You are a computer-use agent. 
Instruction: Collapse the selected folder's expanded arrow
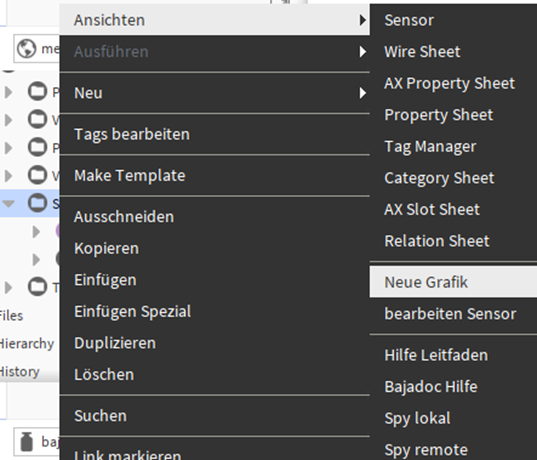pos(9,203)
